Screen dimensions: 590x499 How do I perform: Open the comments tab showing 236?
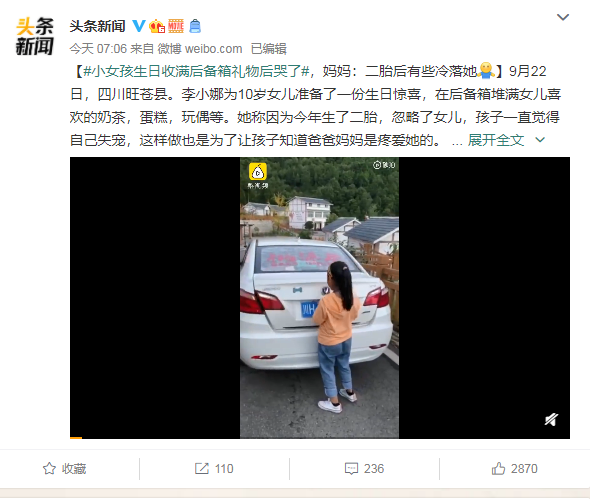364,469
